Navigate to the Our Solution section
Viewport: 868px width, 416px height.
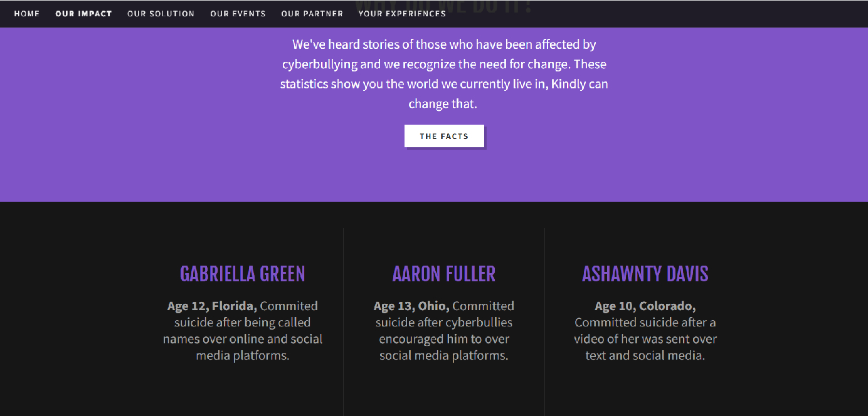click(161, 14)
